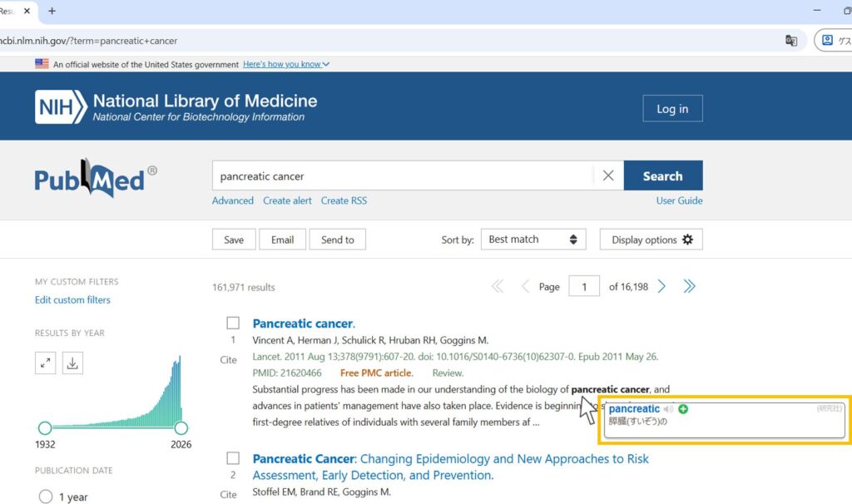Select checkbox for second result
The width and height of the screenshot is (852, 504).
point(233,459)
